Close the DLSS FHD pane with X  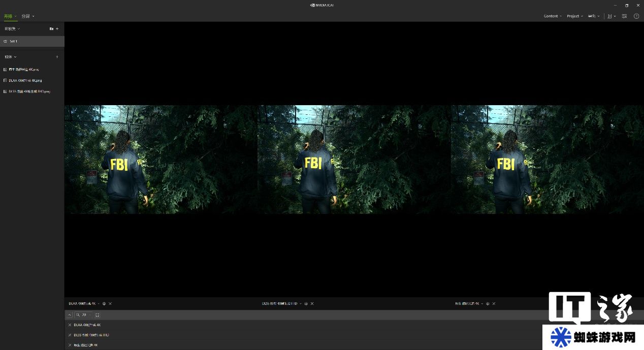click(312, 304)
